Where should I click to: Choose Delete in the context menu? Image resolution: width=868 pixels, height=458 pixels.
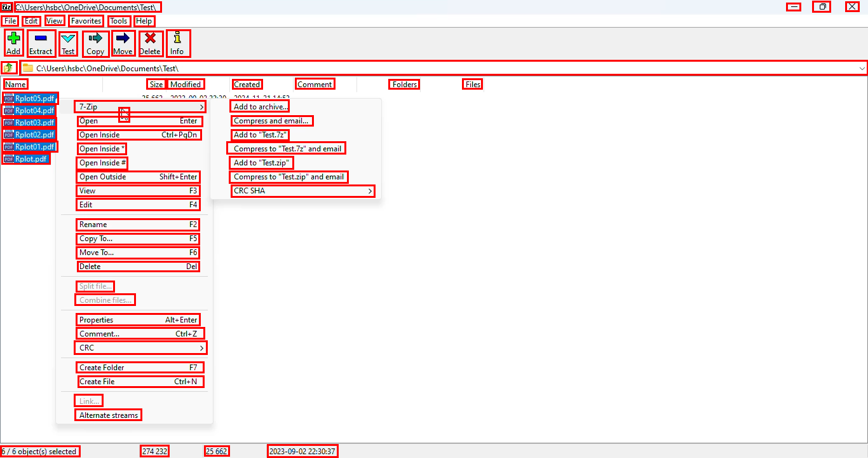pyautogui.click(x=139, y=267)
